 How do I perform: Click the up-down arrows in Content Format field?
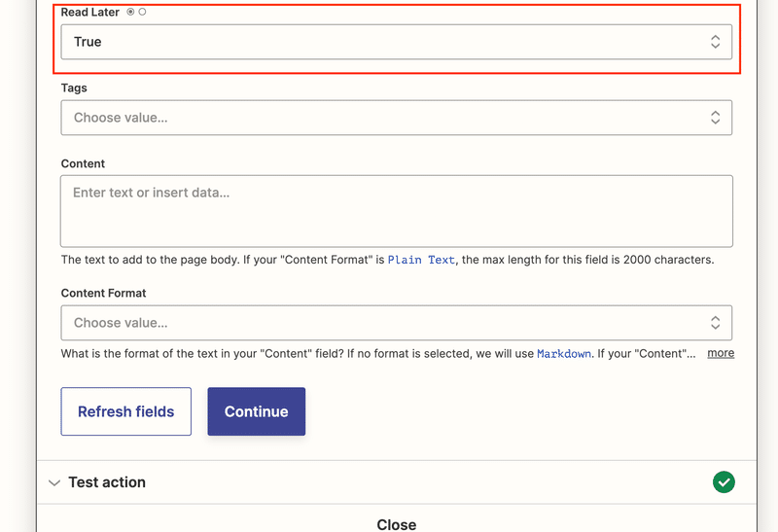pyautogui.click(x=715, y=323)
